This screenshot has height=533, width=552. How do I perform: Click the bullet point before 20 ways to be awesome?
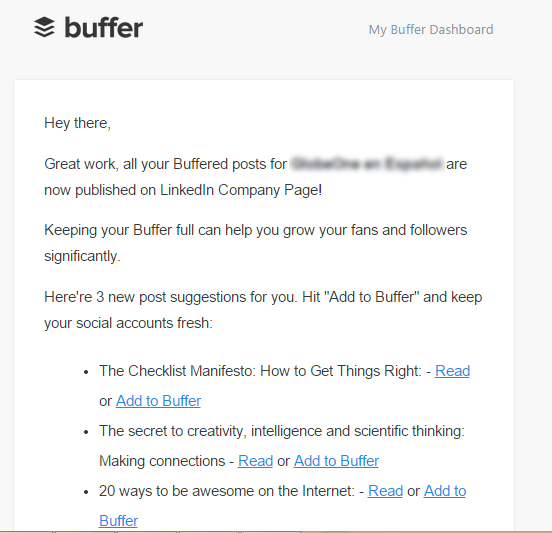pyautogui.click(x=86, y=492)
